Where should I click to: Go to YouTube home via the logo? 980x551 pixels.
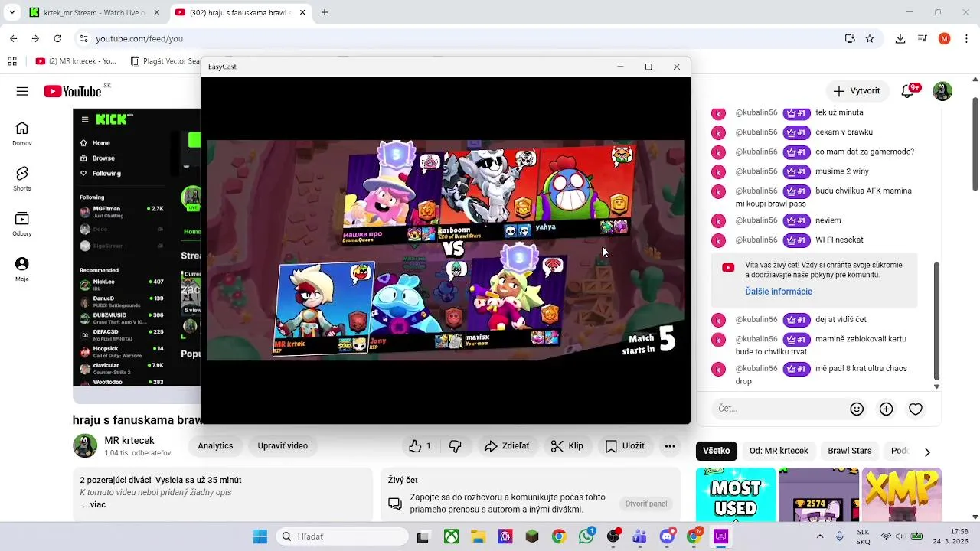(x=73, y=91)
